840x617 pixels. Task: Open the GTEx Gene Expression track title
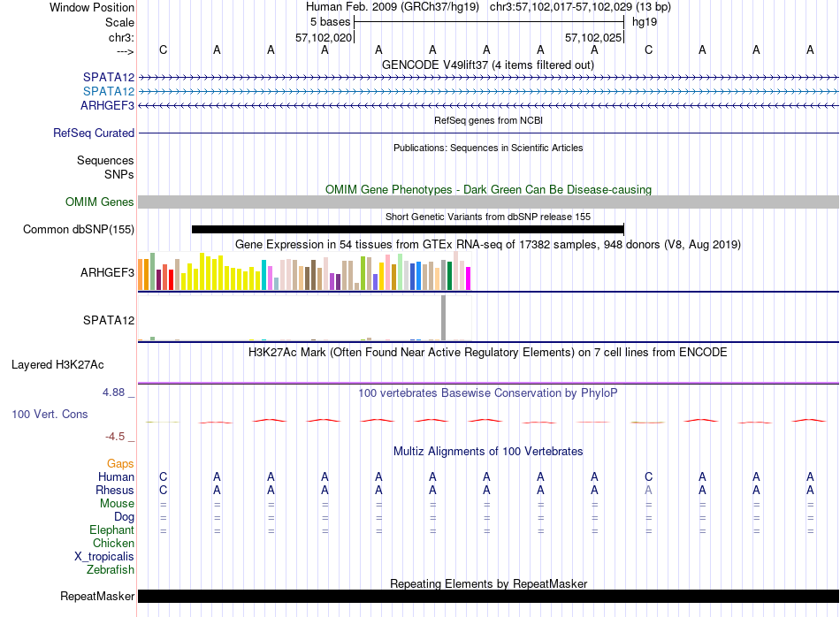(x=488, y=245)
